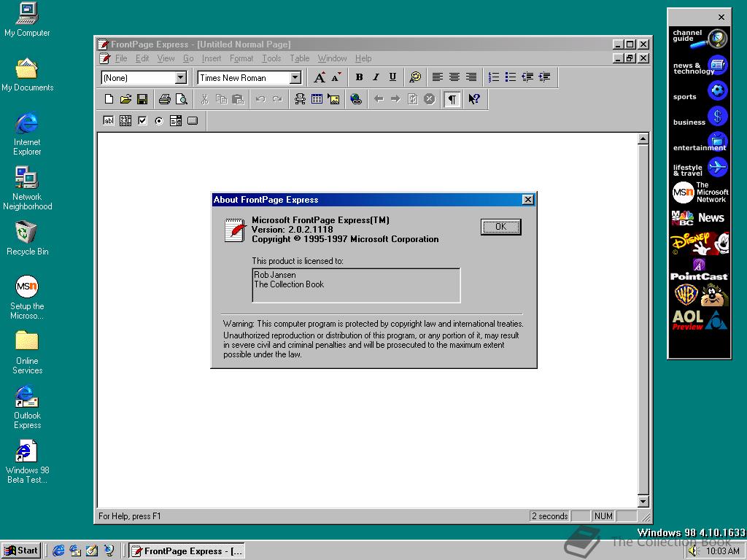The width and height of the screenshot is (747, 560).
Task: Select the Outlook Express desktop icon
Action: pyautogui.click(x=27, y=407)
